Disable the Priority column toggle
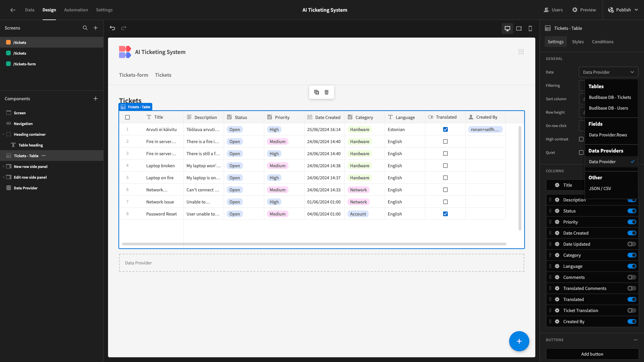Image resolution: width=644 pixels, height=362 pixels. tap(632, 222)
